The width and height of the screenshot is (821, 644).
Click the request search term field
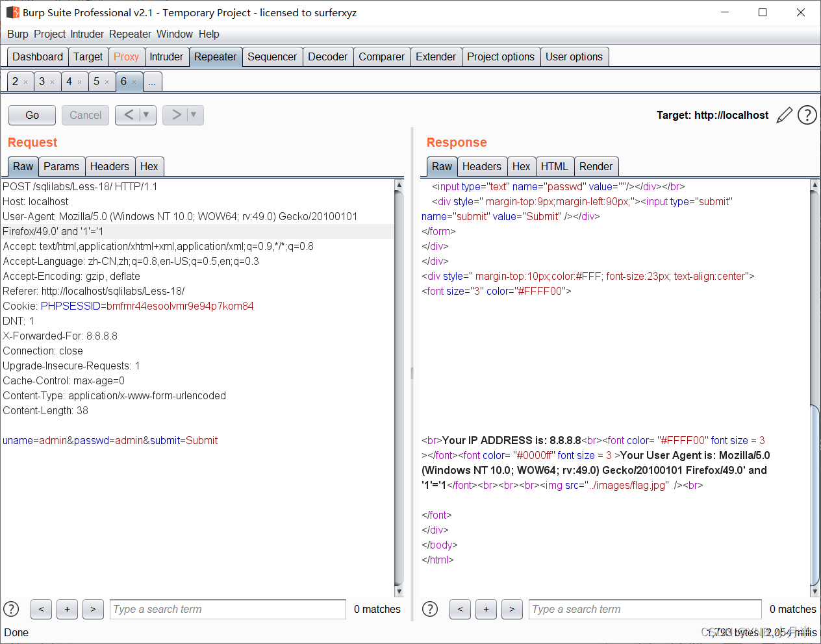(x=228, y=609)
